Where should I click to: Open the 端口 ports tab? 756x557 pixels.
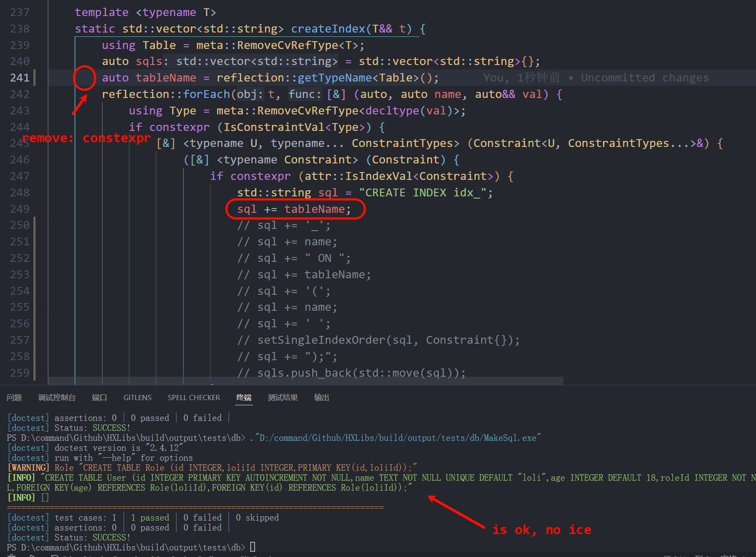tap(99, 397)
